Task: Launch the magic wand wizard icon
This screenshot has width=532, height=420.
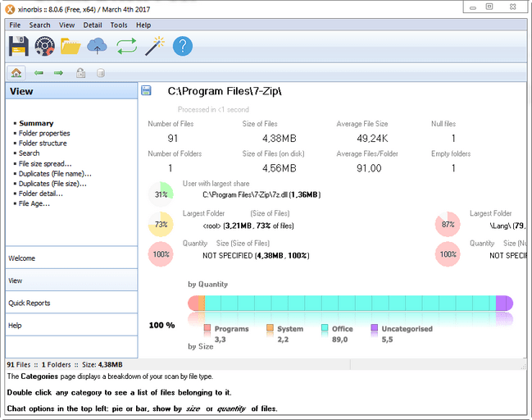Action: pos(154,46)
